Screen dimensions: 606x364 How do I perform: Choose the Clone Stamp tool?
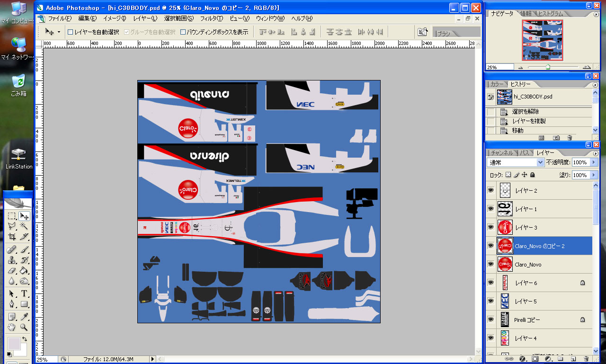(x=12, y=260)
